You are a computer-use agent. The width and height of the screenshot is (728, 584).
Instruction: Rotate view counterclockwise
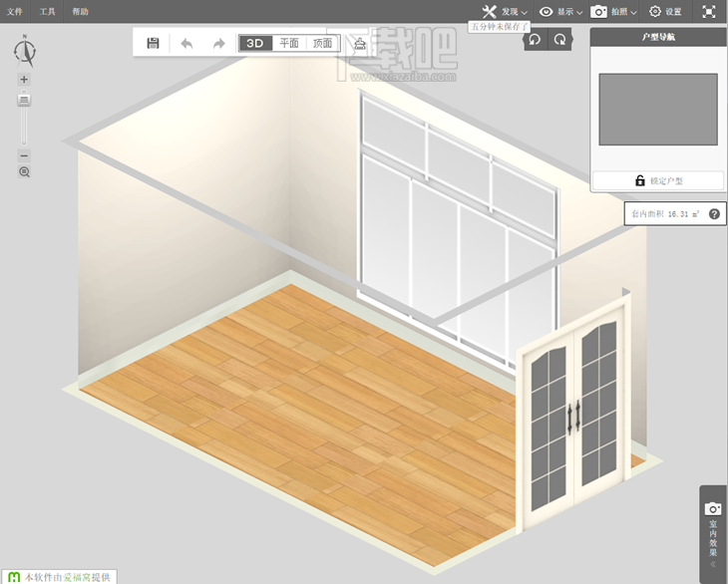[535, 40]
